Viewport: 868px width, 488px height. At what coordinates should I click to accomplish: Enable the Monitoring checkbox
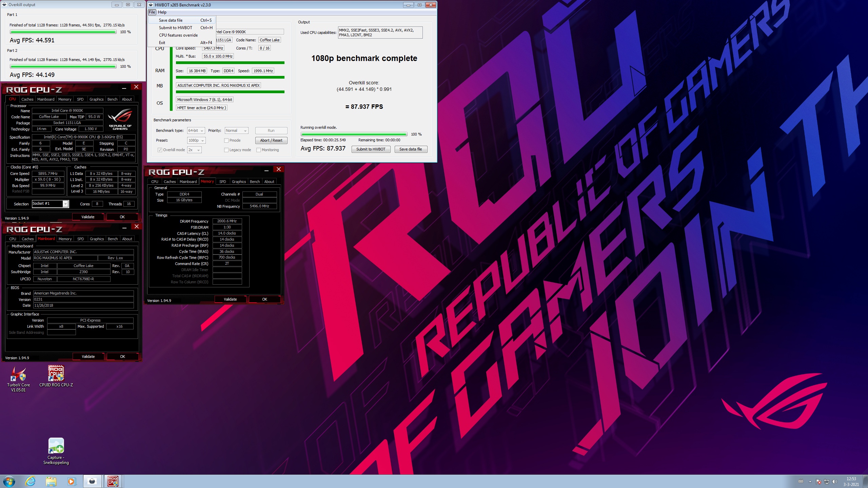tap(258, 150)
